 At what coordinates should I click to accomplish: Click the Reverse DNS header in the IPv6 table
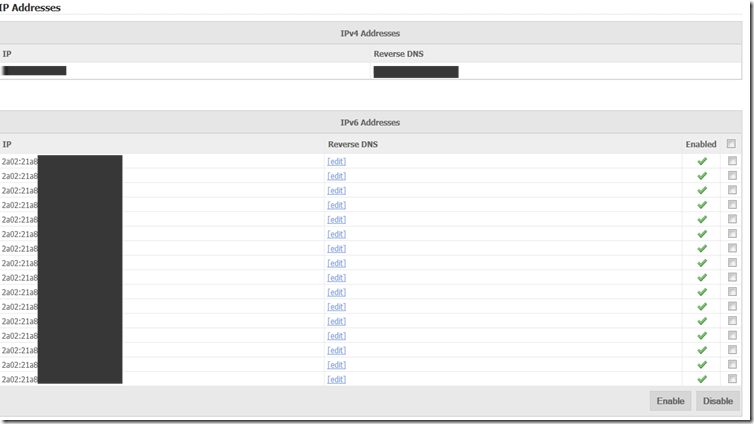353,144
